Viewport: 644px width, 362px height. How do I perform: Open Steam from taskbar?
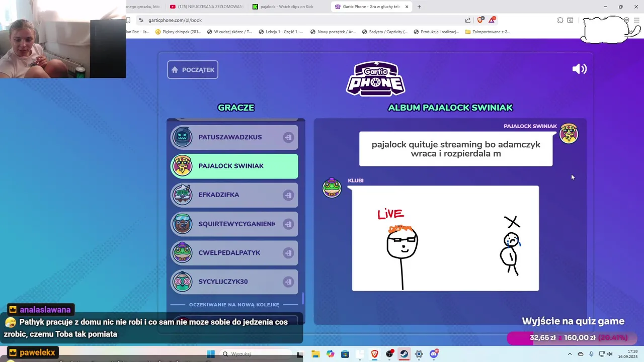click(x=404, y=354)
